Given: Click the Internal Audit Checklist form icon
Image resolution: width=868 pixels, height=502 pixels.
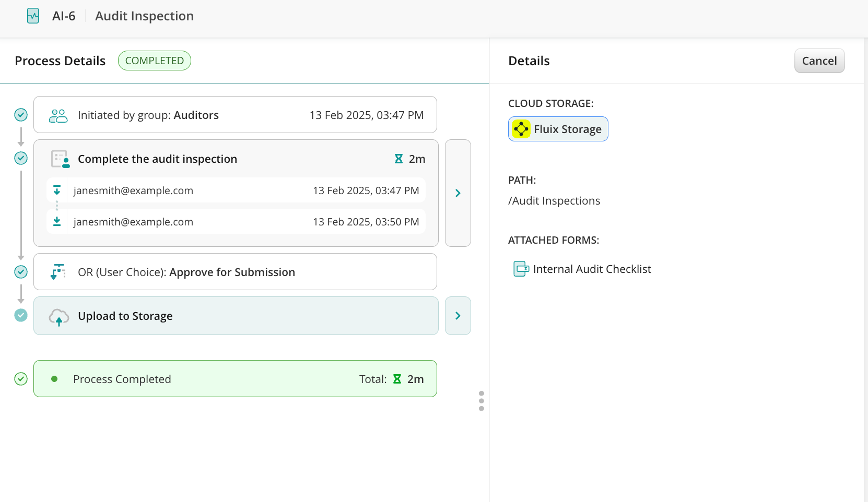Looking at the screenshot, I should [x=521, y=269].
